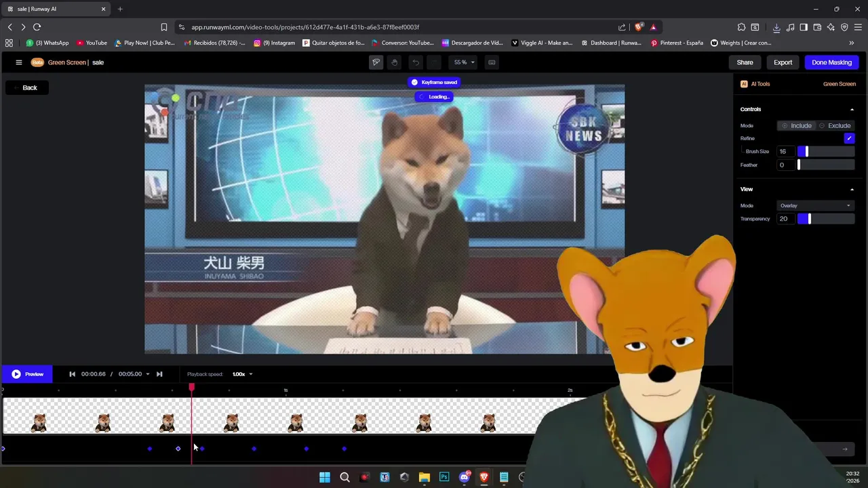Skip to previous frame
Image resolution: width=868 pixels, height=488 pixels.
(72, 374)
